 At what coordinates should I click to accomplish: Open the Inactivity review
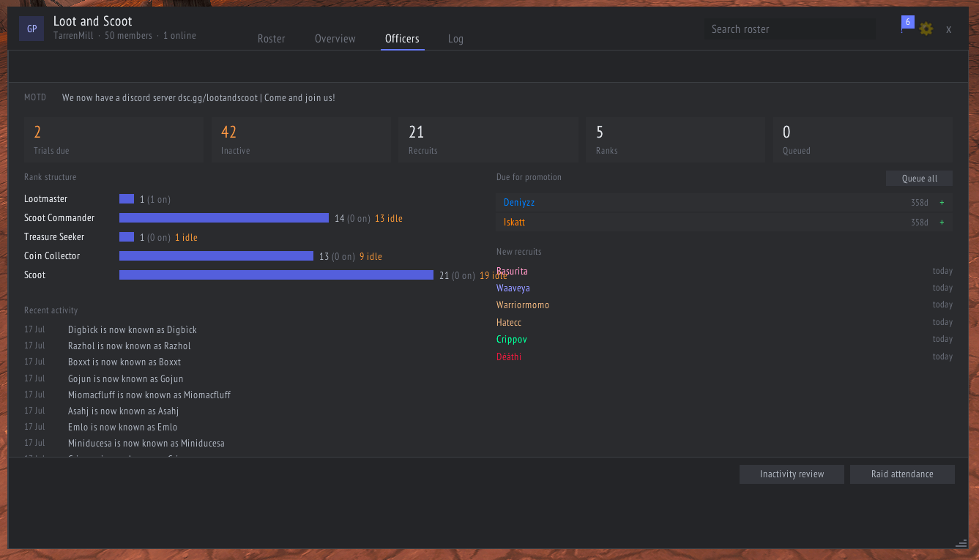click(792, 474)
